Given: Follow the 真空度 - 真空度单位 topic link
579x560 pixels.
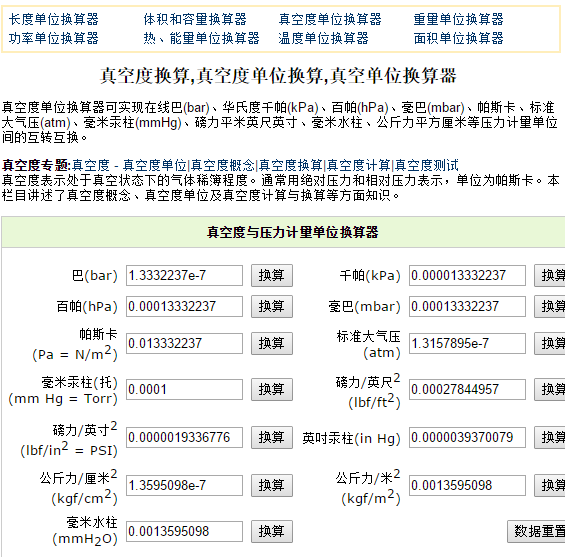Looking at the screenshot, I should pyautogui.click(x=129, y=165).
